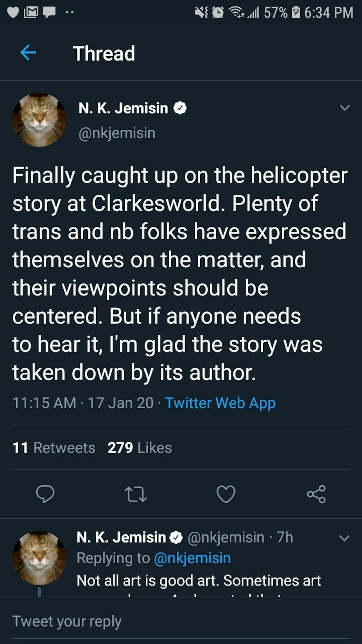
Task: Tap the reply tweet's cat avatar
Action: tap(39, 558)
